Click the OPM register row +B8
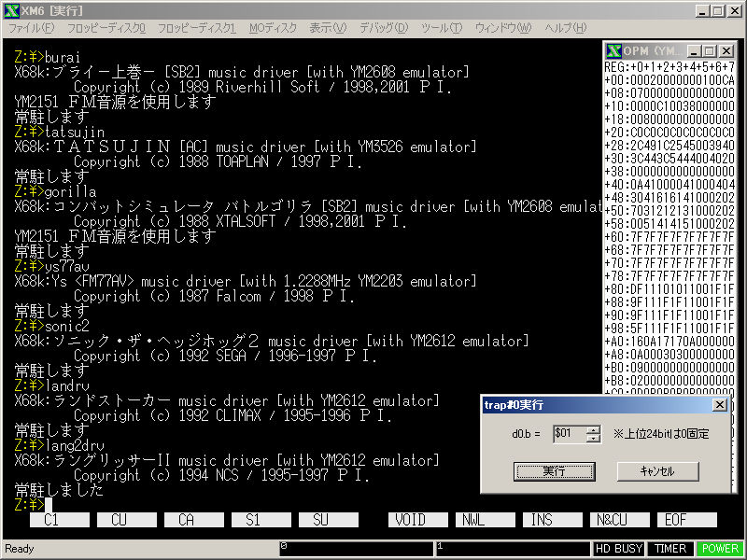 (669, 381)
